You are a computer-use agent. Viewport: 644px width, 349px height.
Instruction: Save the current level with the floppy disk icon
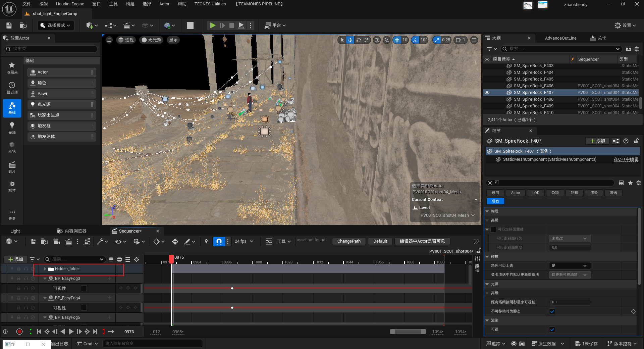point(9,26)
